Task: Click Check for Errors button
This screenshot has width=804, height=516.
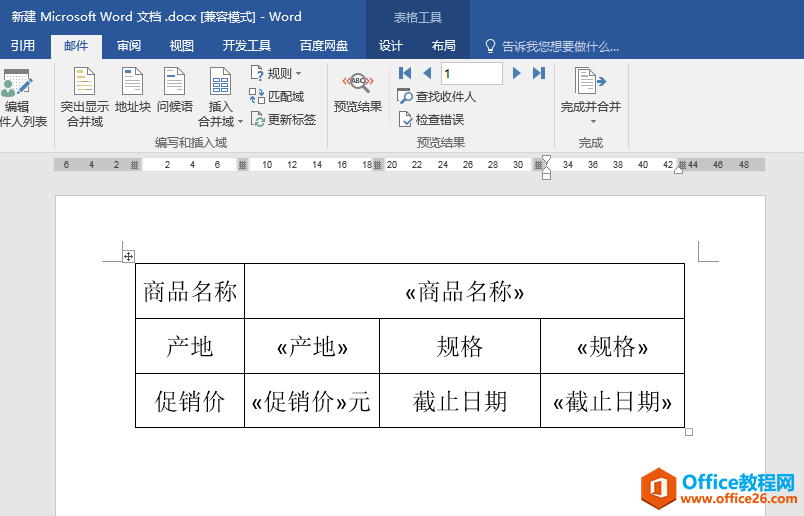Action: point(431,120)
